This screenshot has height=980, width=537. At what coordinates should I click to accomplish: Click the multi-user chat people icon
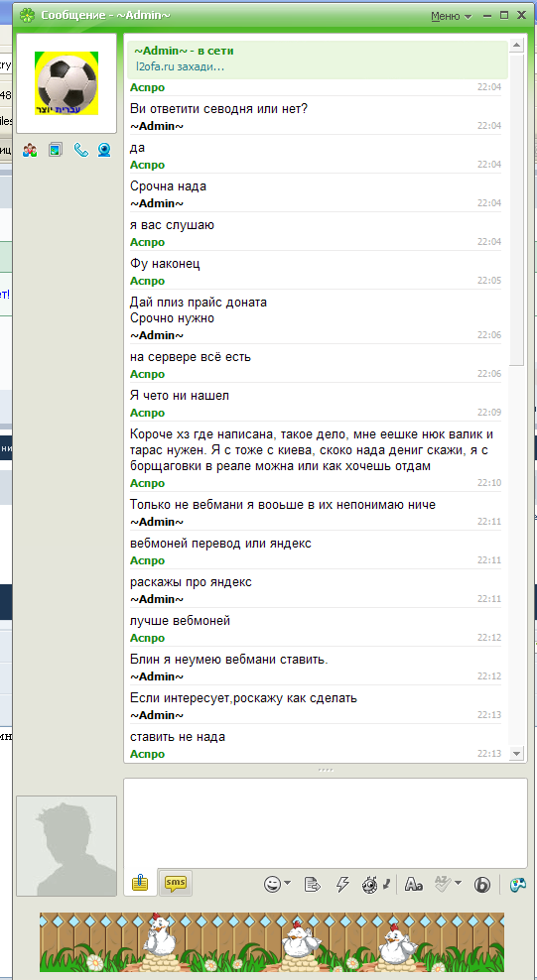(x=30, y=150)
